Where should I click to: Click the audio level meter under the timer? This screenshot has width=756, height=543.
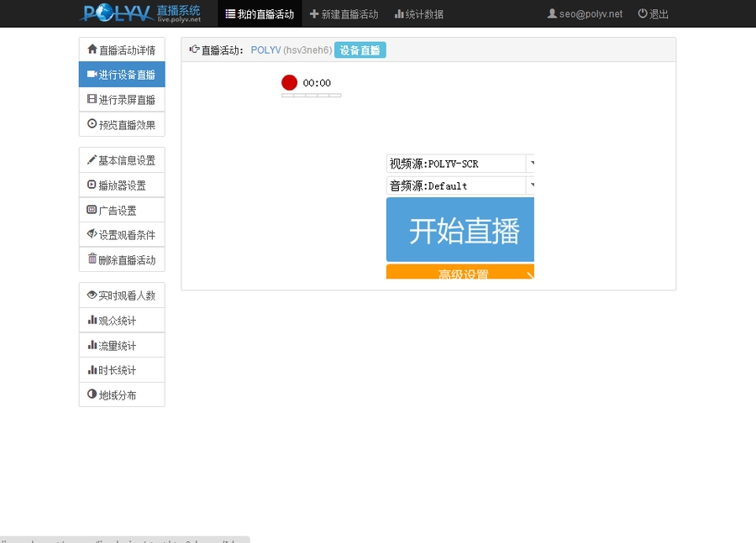point(311,96)
